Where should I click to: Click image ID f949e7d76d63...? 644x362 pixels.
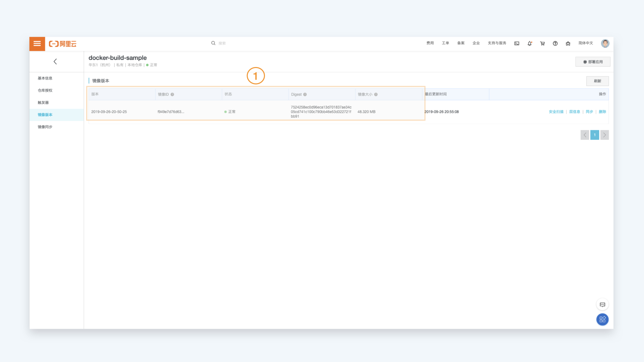[x=171, y=112]
